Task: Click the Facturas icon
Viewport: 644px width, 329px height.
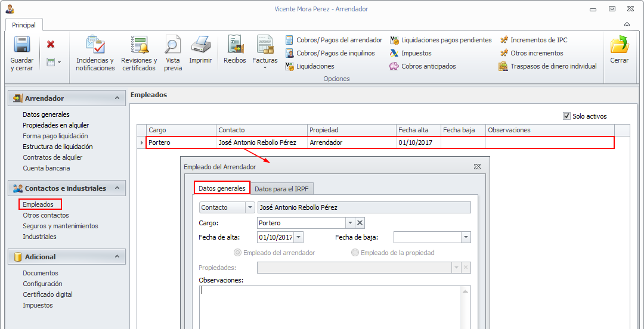Action: [265, 45]
